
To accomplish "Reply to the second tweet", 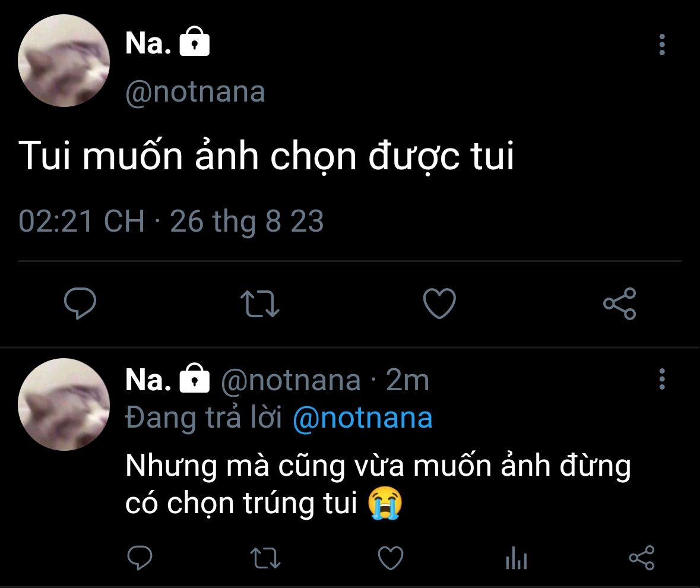I will point(140,558).
